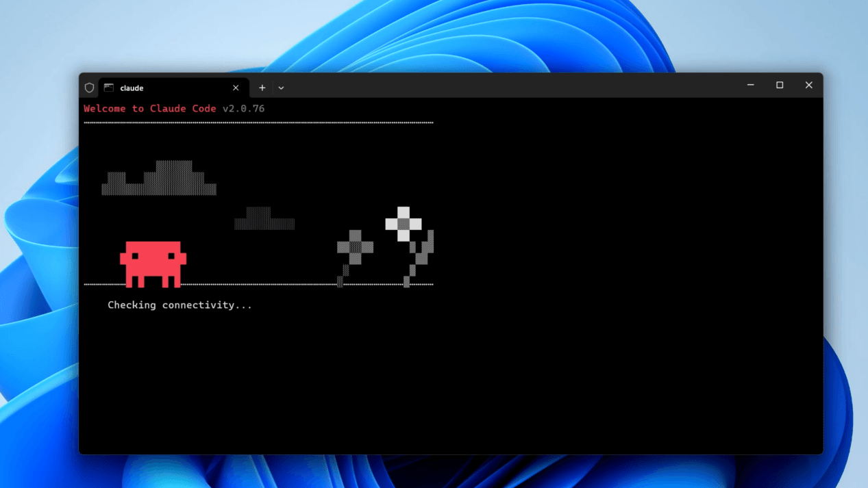Select the claude tab
This screenshot has height=488, width=868.
click(x=164, y=88)
